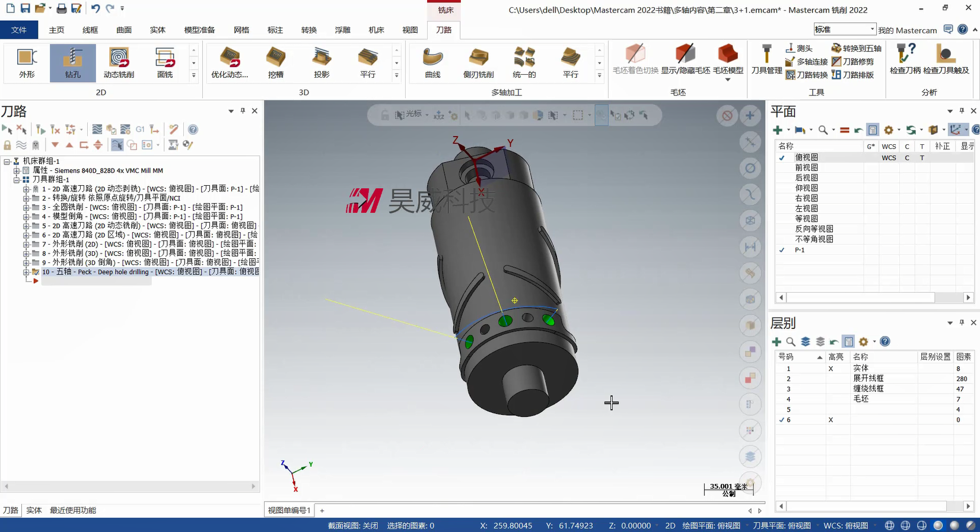Expand the 2D toolpath gallery
980x532 pixels.
[193, 75]
